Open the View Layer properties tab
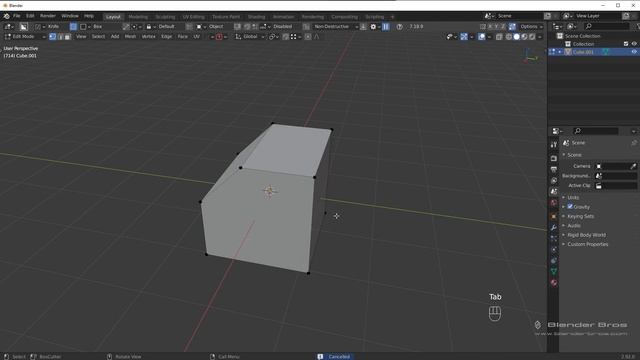The width and height of the screenshot is (640, 360). tap(553, 180)
